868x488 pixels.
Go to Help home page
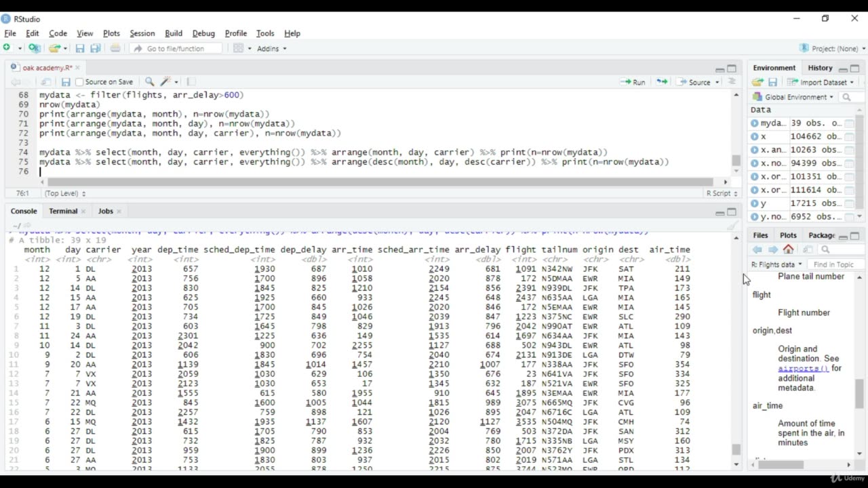(x=788, y=249)
